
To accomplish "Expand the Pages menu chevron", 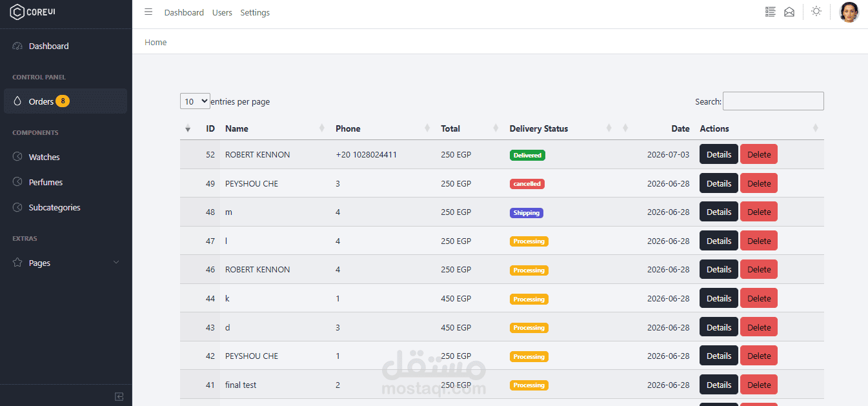I will (x=116, y=263).
